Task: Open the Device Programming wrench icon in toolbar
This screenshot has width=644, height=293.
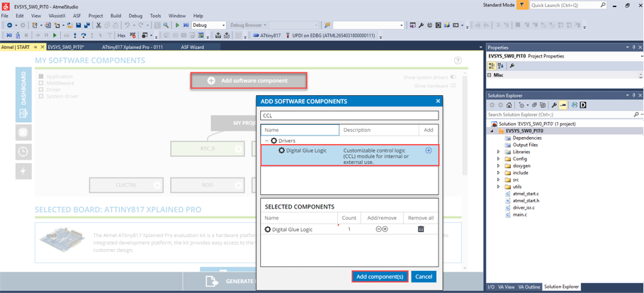Action: click(421, 25)
